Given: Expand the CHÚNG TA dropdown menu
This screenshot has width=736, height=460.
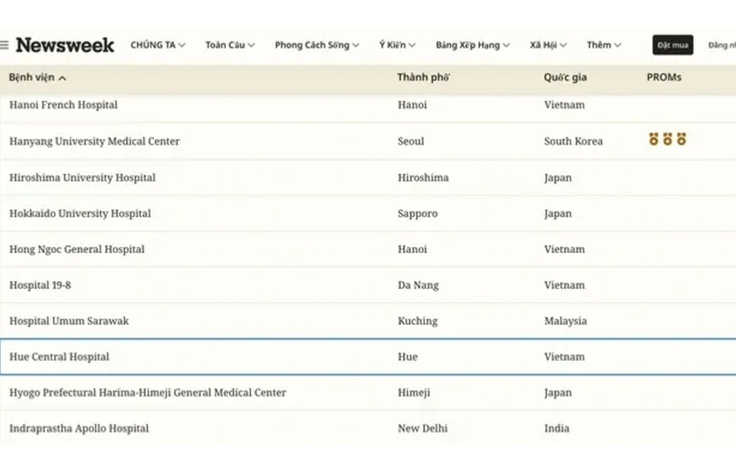Looking at the screenshot, I should tap(158, 45).
